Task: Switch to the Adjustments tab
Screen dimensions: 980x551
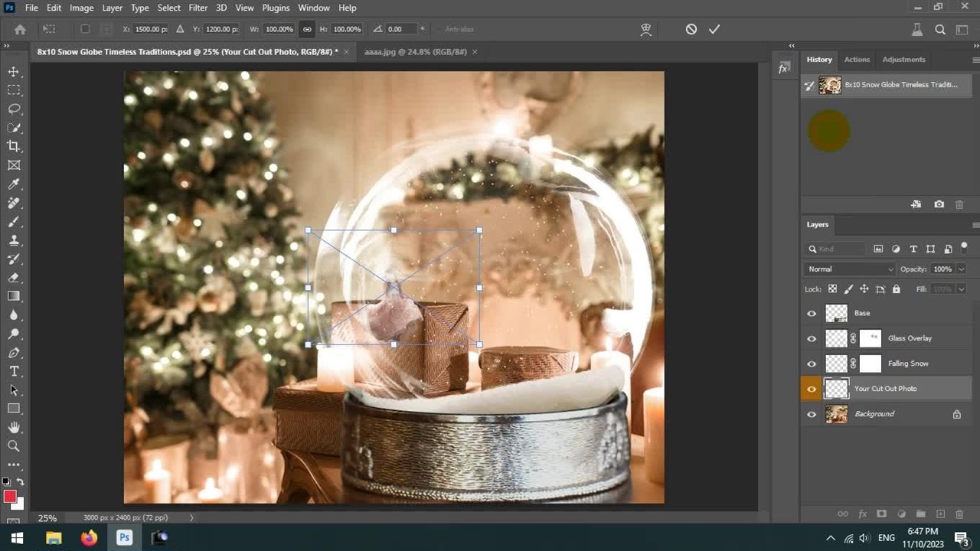Action: [903, 59]
